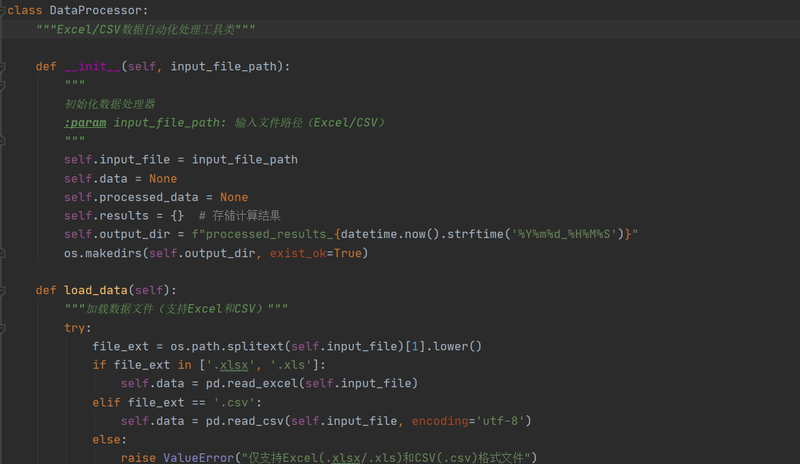Click the else keyword
The height and width of the screenshot is (464, 800).
click(x=106, y=439)
